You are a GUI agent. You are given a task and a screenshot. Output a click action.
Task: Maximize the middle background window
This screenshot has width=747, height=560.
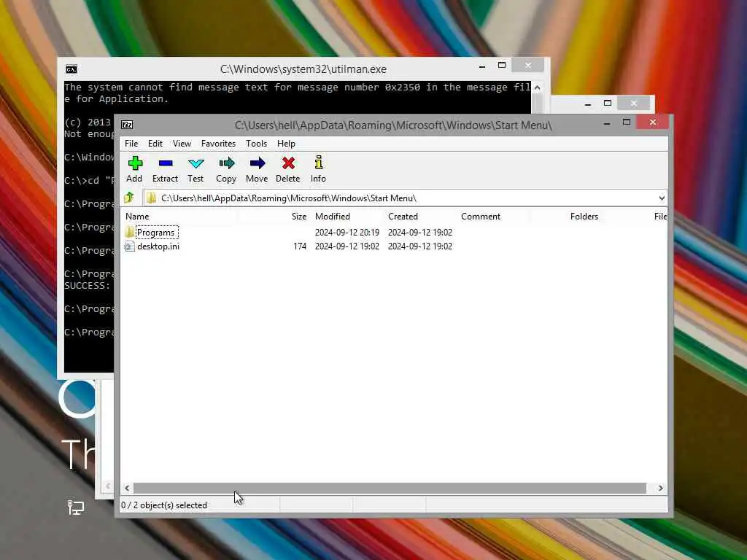608,104
